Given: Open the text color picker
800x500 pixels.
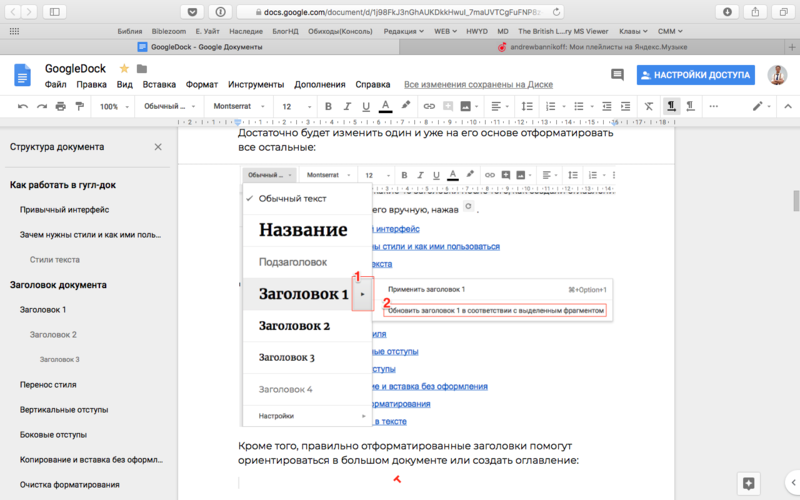Looking at the screenshot, I should [386, 106].
